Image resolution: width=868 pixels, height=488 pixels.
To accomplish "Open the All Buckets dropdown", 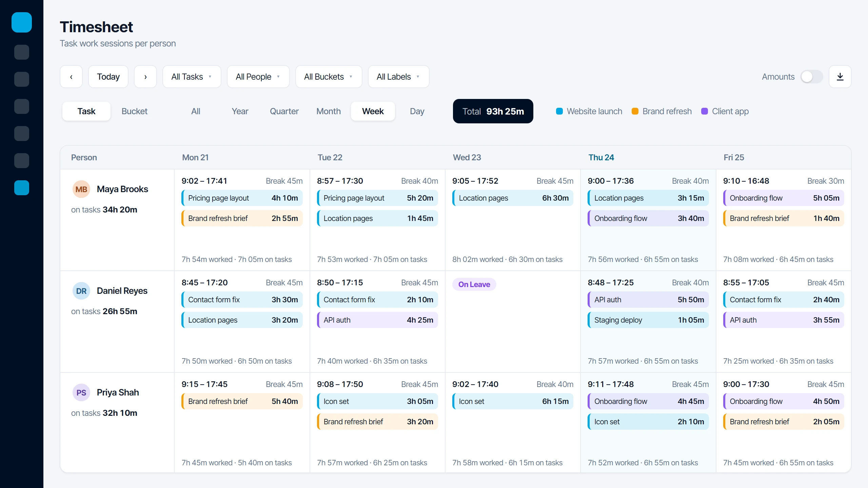I will pos(329,77).
